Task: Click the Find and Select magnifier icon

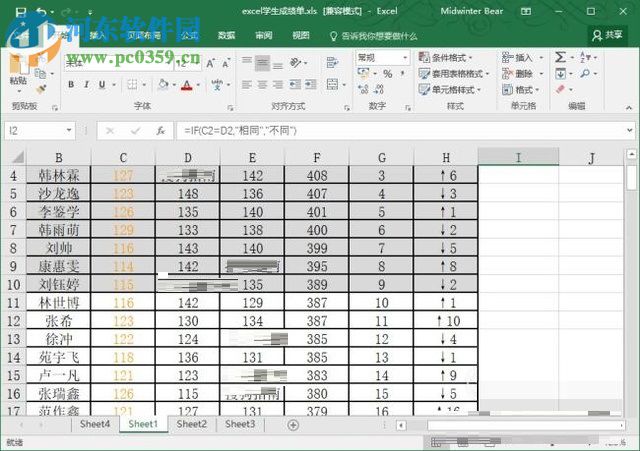Action: 585,73
